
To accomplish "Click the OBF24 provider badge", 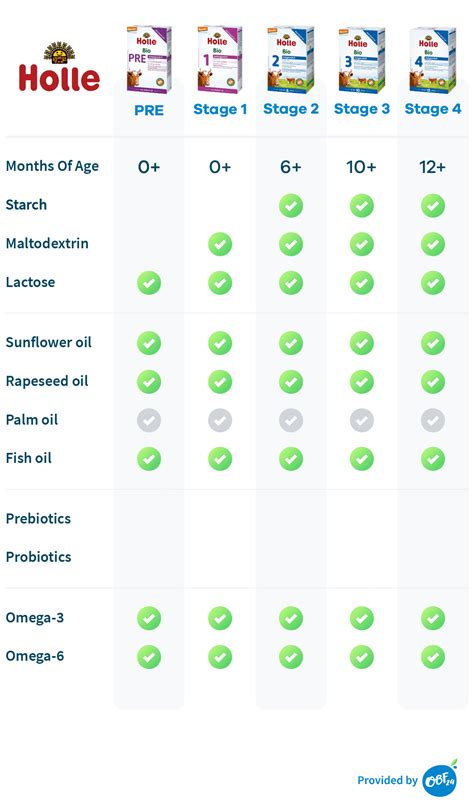I will [x=440, y=779].
